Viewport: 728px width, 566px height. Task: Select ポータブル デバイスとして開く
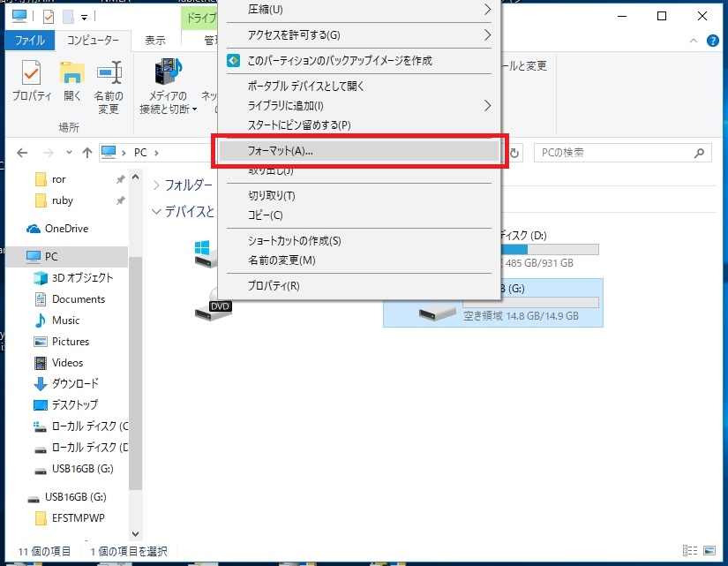[x=359, y=86]
